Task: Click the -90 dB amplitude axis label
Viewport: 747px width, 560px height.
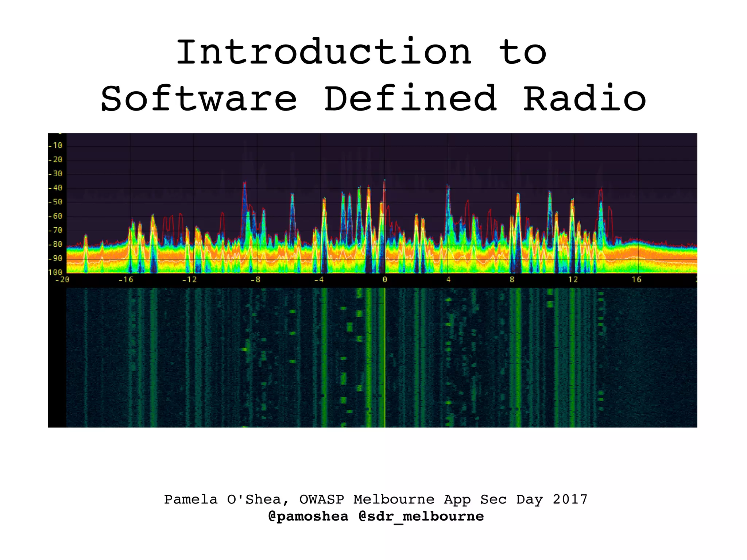Action: pyautogui.click(x=55, y=259)
